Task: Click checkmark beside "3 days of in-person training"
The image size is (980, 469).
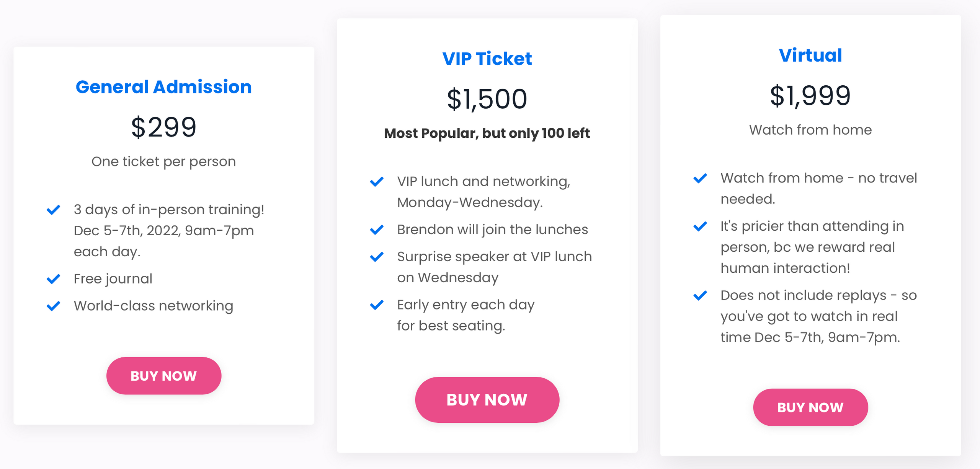Action: pyautogui.click(x=53, y=210)
